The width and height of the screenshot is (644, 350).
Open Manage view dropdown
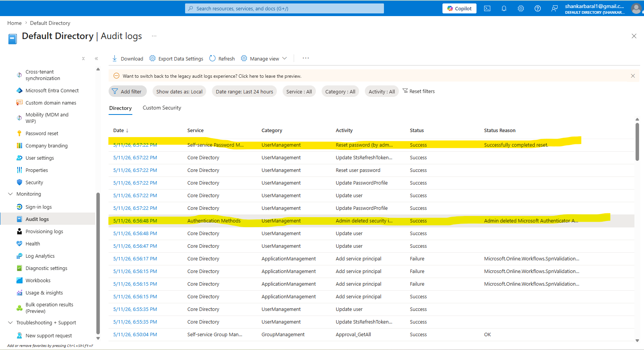[264, 59]
